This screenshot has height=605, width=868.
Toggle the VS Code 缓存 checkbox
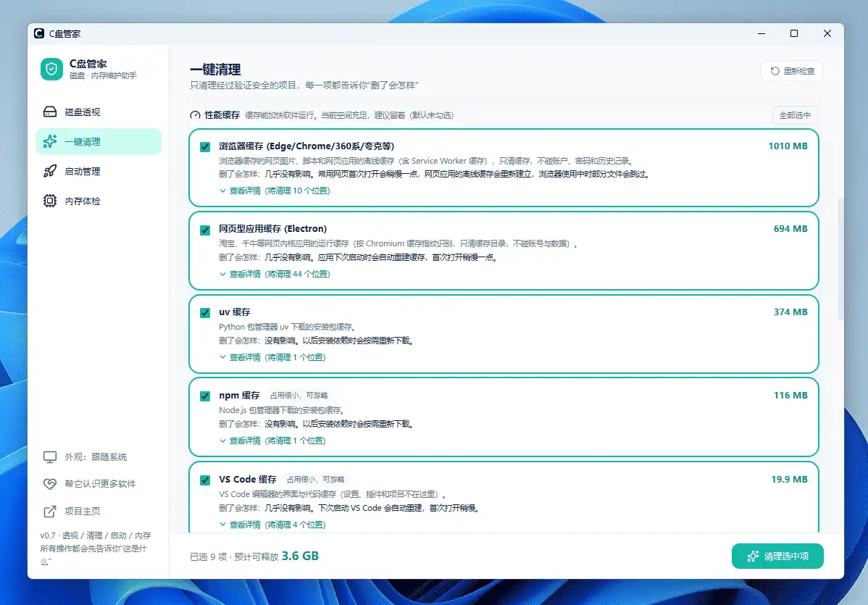click(x=205, y=480)
